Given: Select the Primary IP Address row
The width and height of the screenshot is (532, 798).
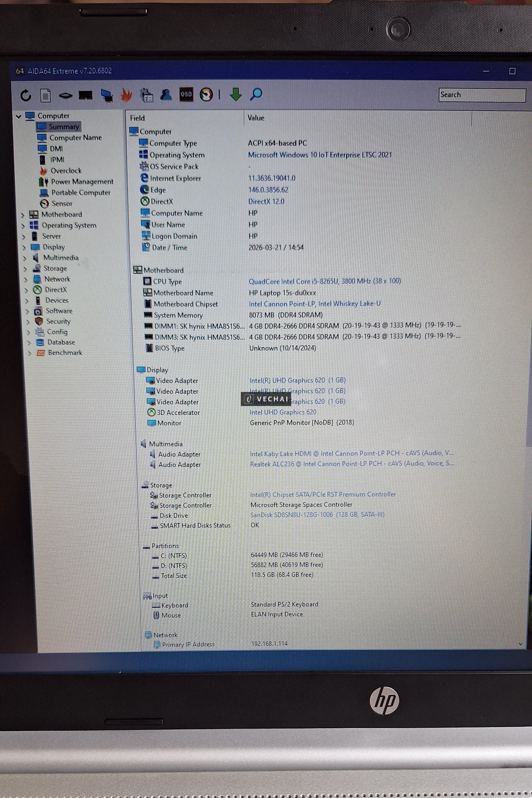Looking at the screenshot, I should [220, 644].
